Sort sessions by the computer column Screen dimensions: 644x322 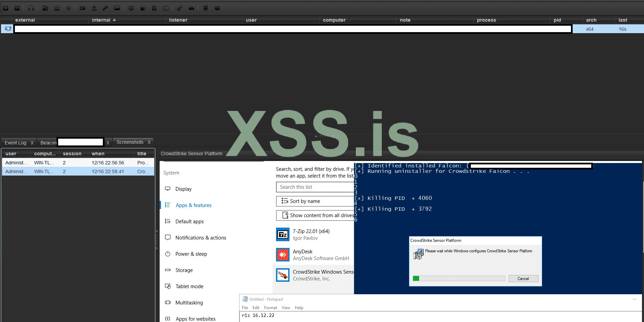(358, 20)
